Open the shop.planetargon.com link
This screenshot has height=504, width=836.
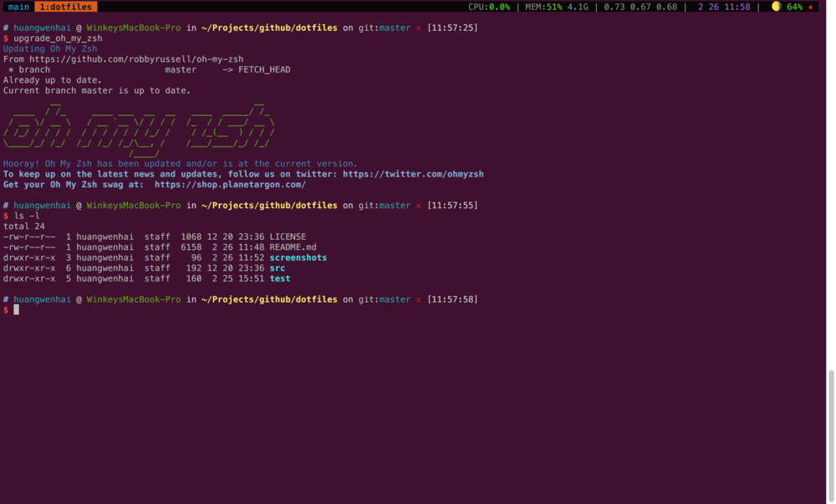pos(231,185)
